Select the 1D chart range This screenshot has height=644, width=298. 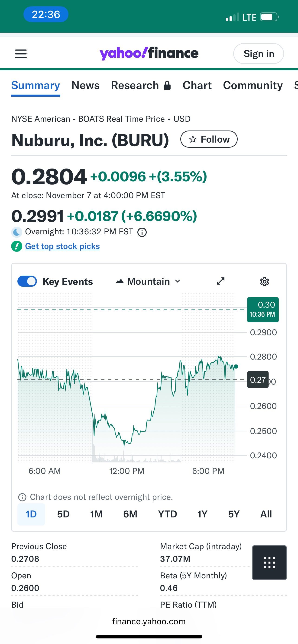(x=31, y=514)
